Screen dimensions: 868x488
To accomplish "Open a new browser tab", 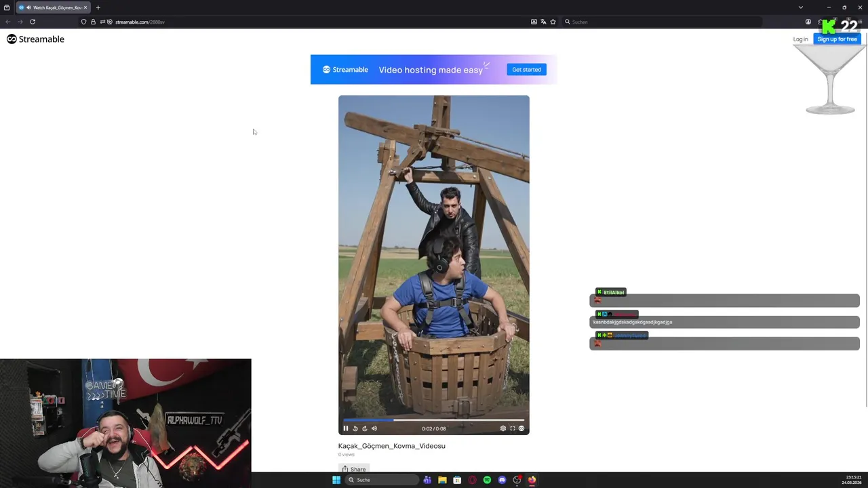I will point(98,7).
